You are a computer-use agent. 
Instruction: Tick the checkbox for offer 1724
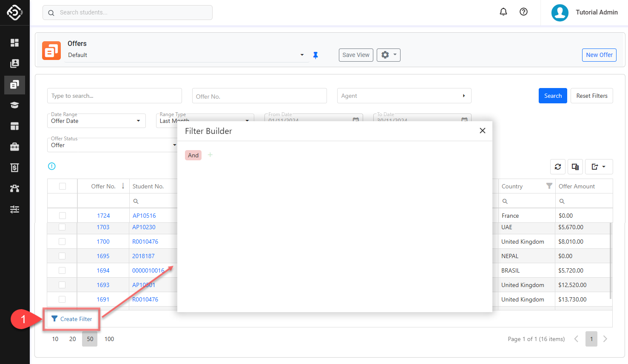point(63,216)
